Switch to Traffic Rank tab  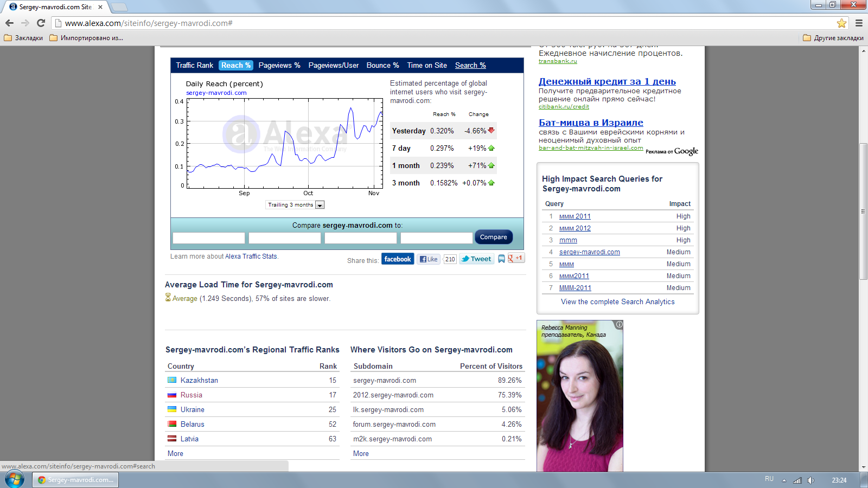point(194,65)
